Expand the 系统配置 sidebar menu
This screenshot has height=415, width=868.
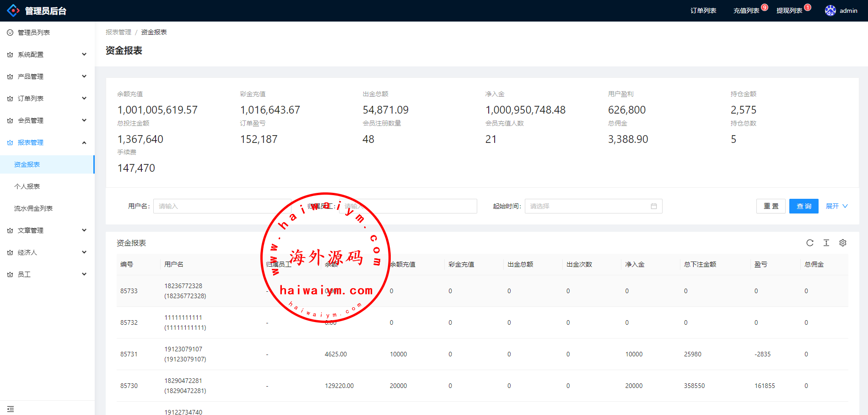pyautogui.click(x=47, y=55)
